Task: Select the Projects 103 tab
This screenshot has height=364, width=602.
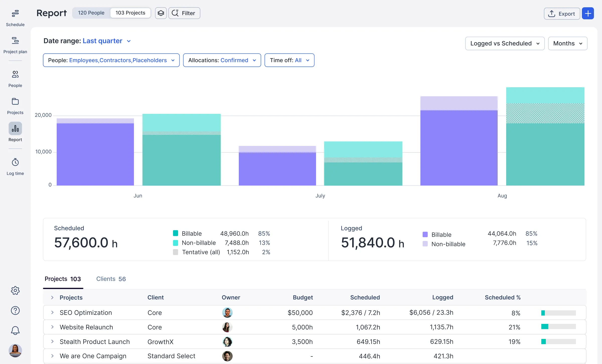Action: (x=63, y=279)
